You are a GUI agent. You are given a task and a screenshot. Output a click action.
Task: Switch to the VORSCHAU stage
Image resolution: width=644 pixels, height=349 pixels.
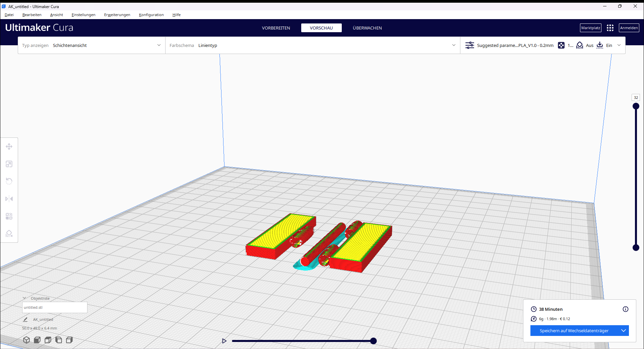click(x=321, y=28)
